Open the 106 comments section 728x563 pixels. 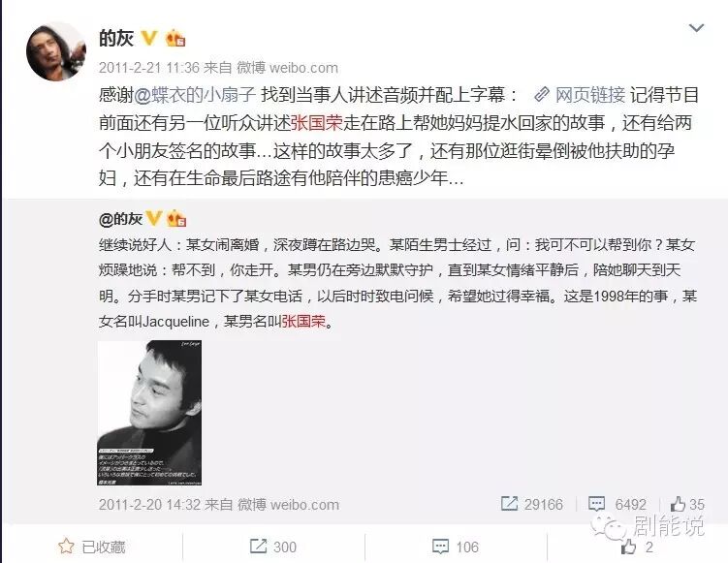[456, 547]
